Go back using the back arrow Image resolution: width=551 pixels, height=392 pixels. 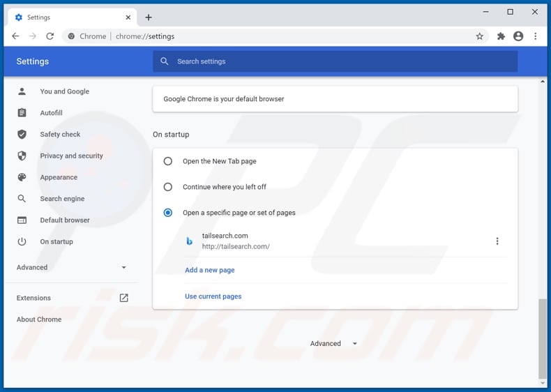pos(15,36)
